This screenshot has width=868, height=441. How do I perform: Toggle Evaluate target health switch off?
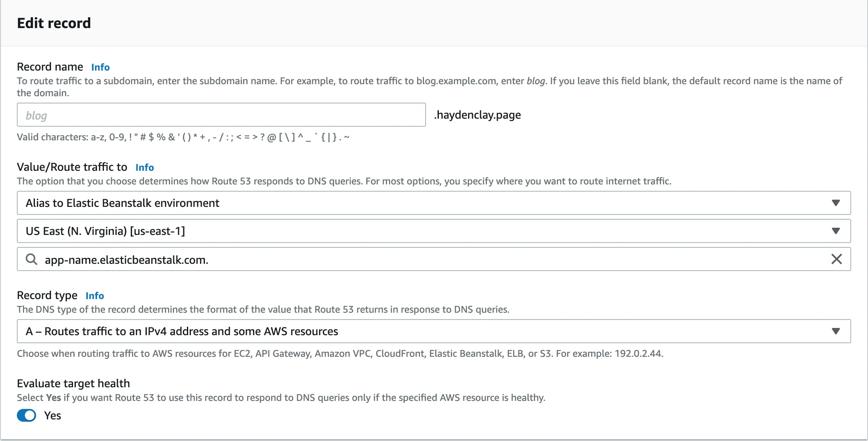26,415
